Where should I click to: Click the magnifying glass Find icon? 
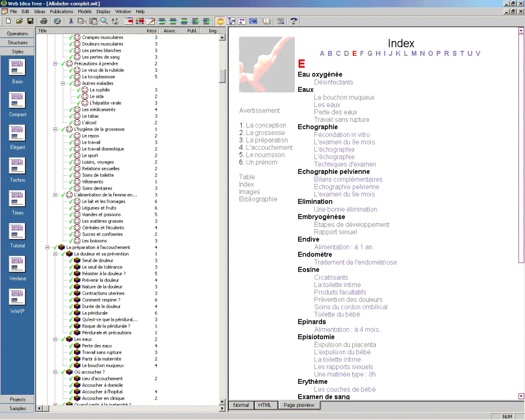(x=104, y=21)
